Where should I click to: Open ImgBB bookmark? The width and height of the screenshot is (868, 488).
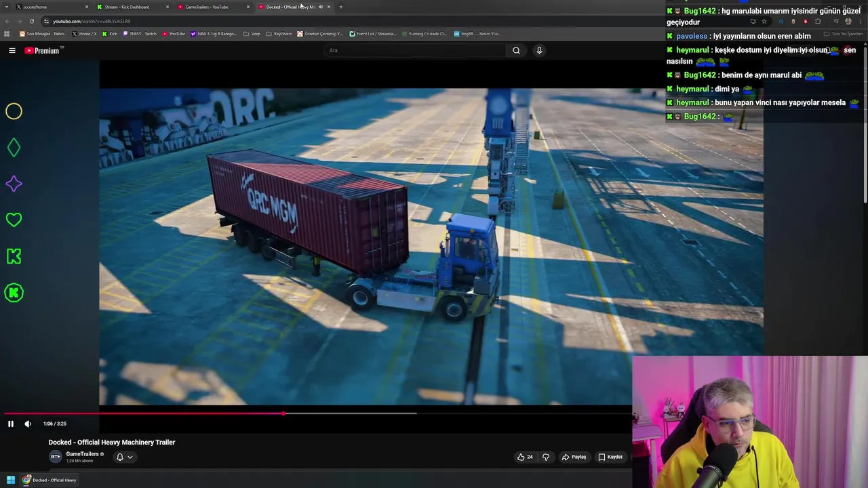pos(477,33)
